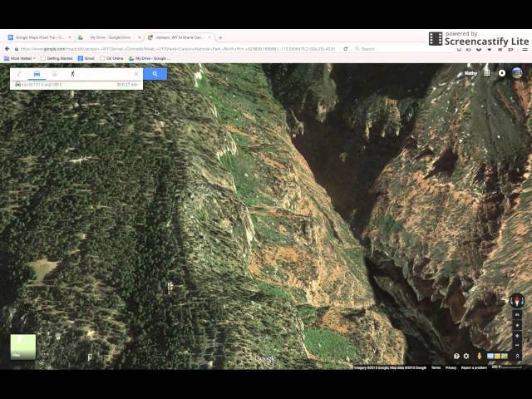
Task: Select driving mode car icon
Action: [x=37, y=74]
